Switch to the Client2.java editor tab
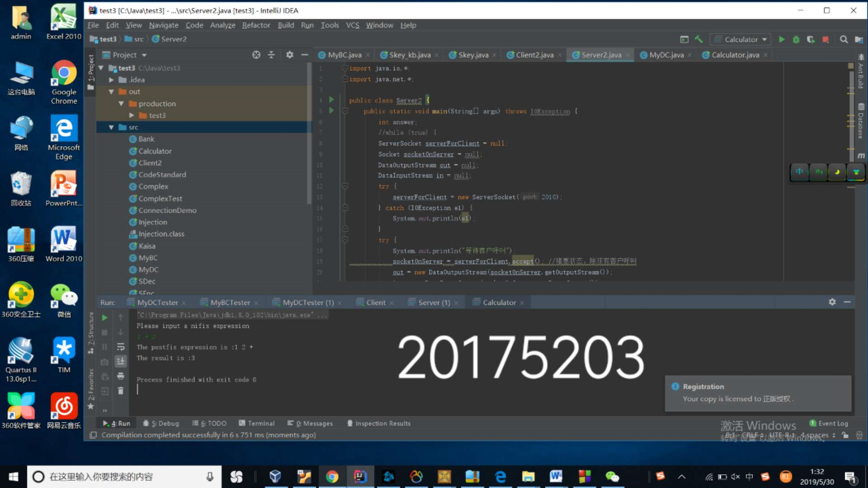Screen dimensions: 868x488 534,55
